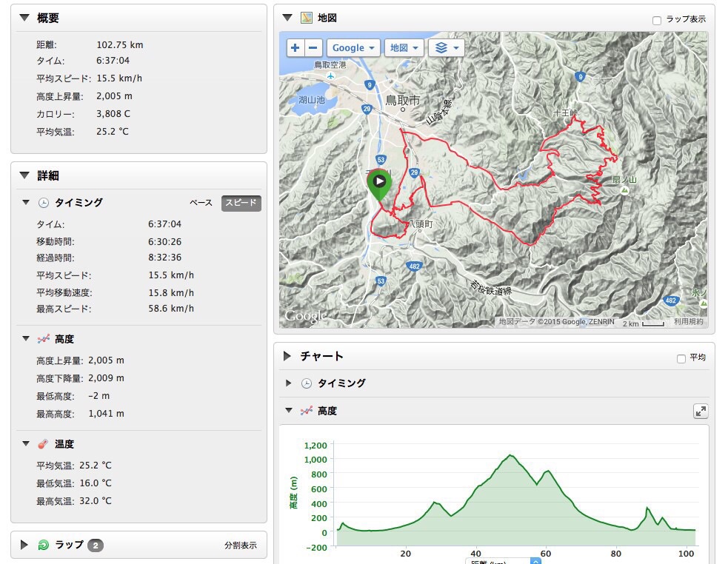Open the 利用規約 terms link on map
The height and width of the screenshot is (564, 728).
tap(688, 322)
